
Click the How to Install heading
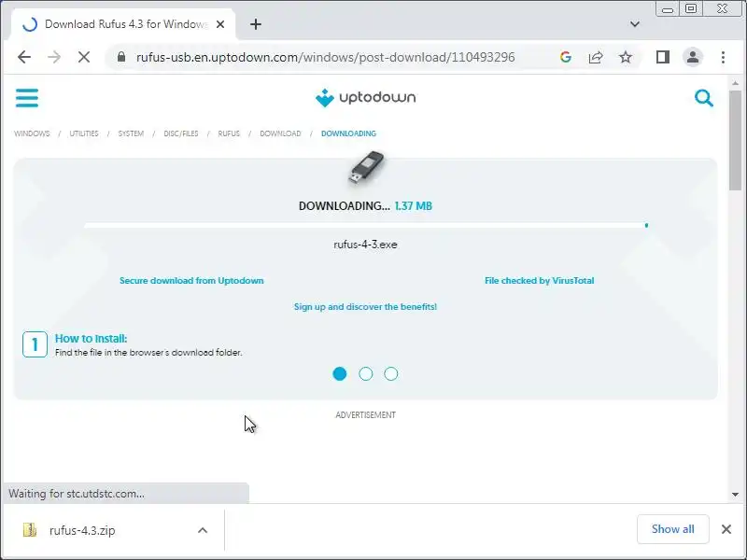[x=91, y=339]
